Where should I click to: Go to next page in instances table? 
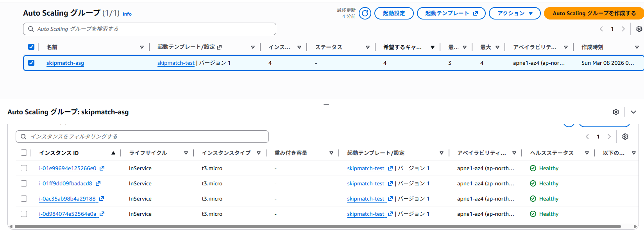(x=609, y=137)
